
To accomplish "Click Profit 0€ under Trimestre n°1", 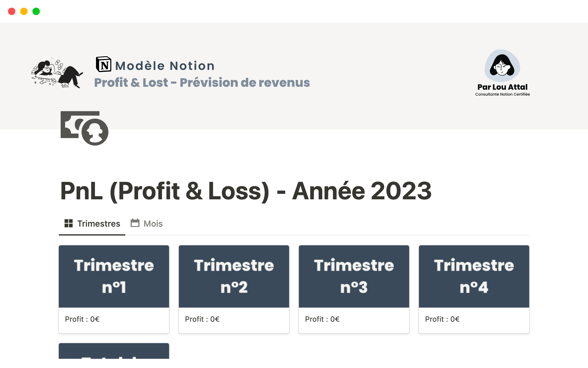I will (82, 319).
